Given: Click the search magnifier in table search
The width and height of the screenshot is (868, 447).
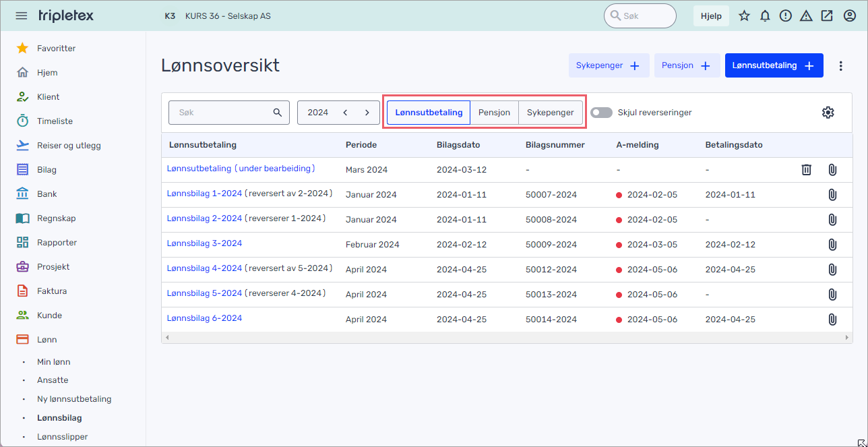Looking at the screenshot, I should tap(278, 113).
